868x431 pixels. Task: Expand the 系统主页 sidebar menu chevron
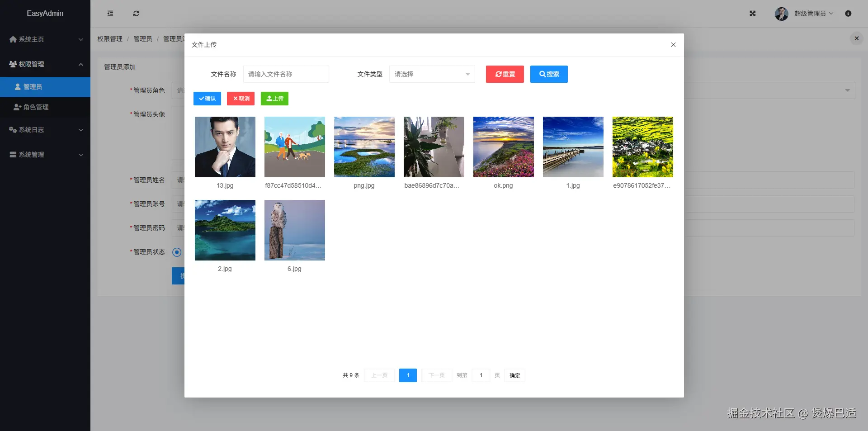point(81,39)
